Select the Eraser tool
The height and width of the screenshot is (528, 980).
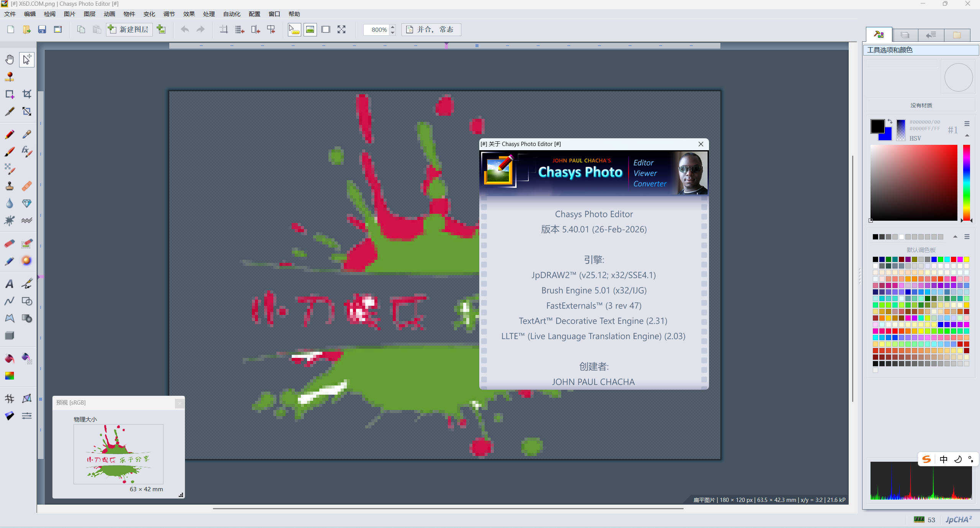pyautogui.click(x=9, y=243)
